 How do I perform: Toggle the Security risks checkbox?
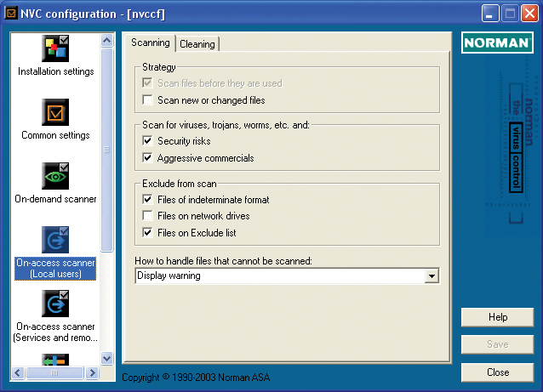(147, 141)
